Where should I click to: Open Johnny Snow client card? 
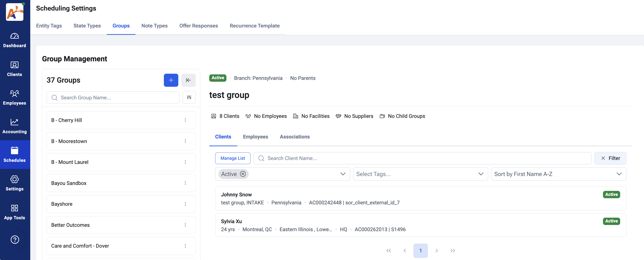pyautogui.click(x=421, y=198)
